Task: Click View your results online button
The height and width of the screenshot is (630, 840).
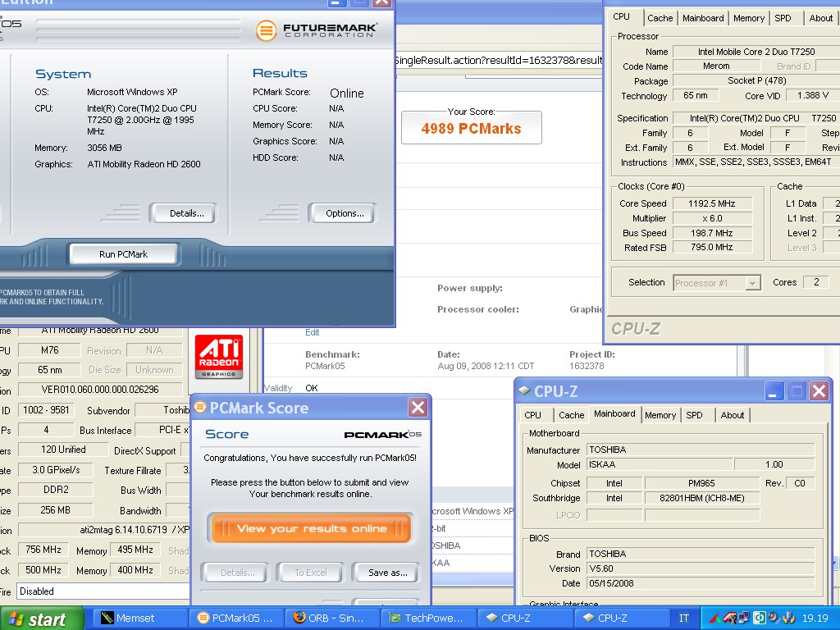Action: pos(311,529)
